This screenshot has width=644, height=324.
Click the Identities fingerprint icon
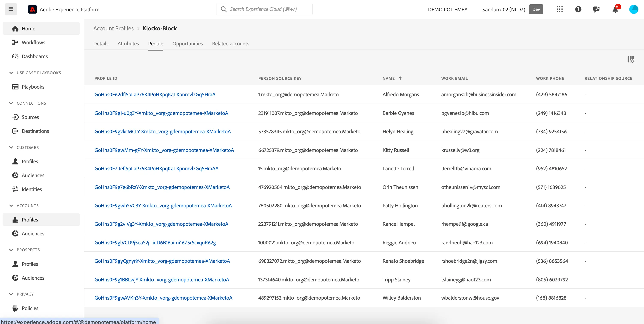15,189
